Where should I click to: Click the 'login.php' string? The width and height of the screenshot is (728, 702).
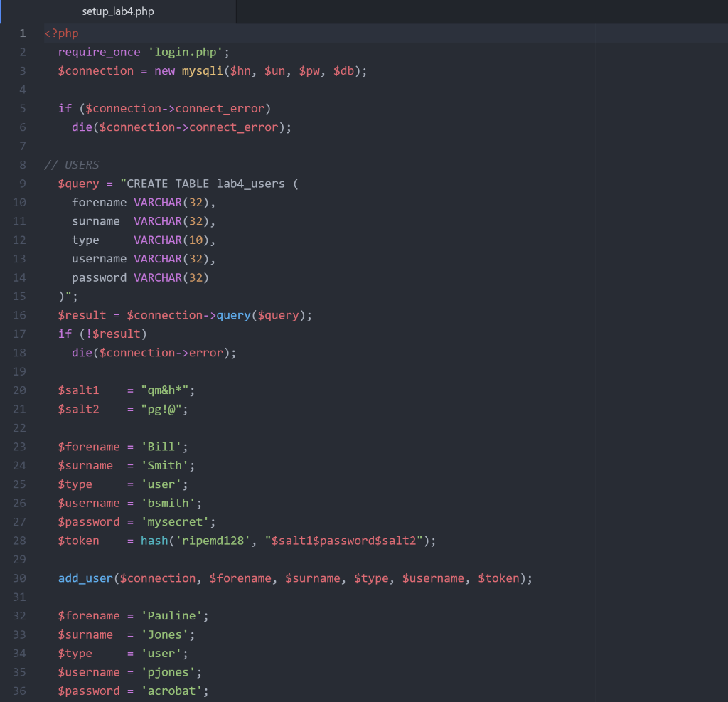(186, 52)
